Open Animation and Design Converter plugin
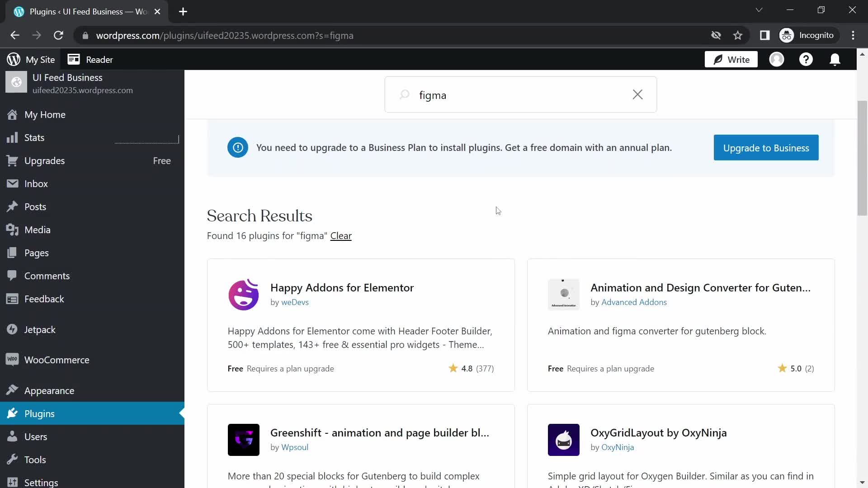Screen dimensions: 868x488 [x=700, y=288]
